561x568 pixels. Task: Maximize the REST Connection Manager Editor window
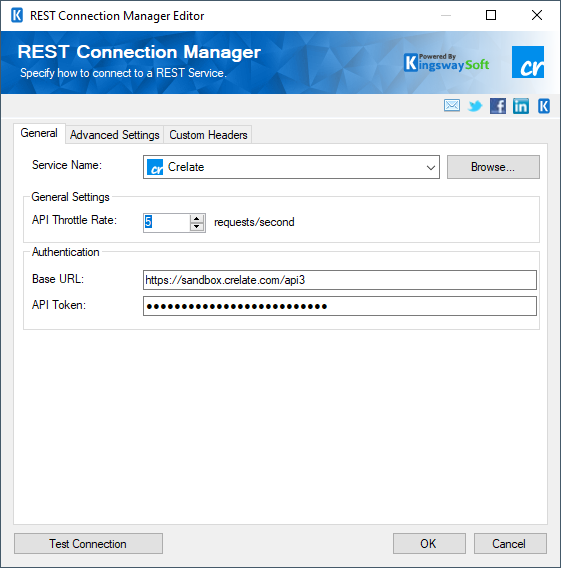point(491,15)
